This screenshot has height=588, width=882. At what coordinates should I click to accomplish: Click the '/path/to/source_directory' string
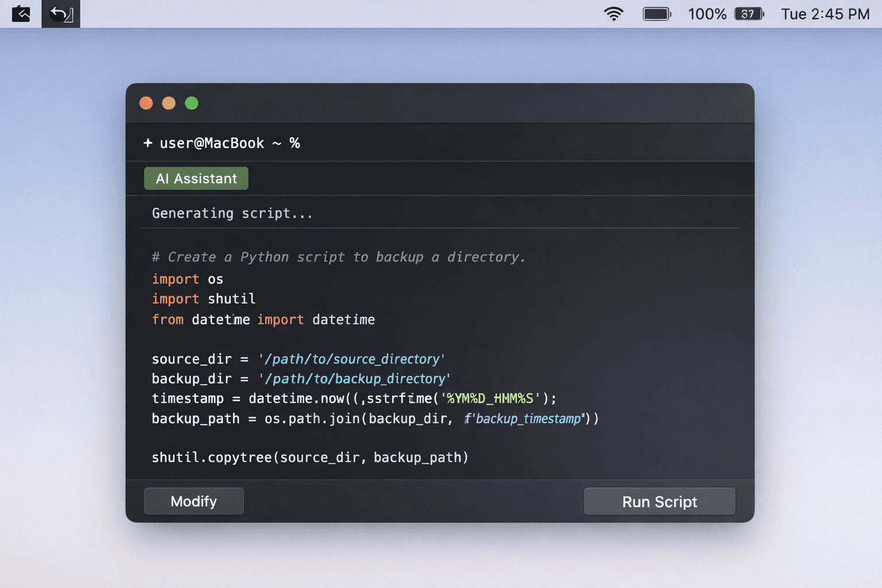(351, 359)
